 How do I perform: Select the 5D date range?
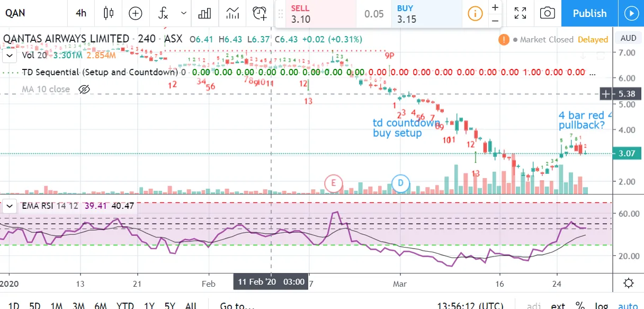(35, 306)
